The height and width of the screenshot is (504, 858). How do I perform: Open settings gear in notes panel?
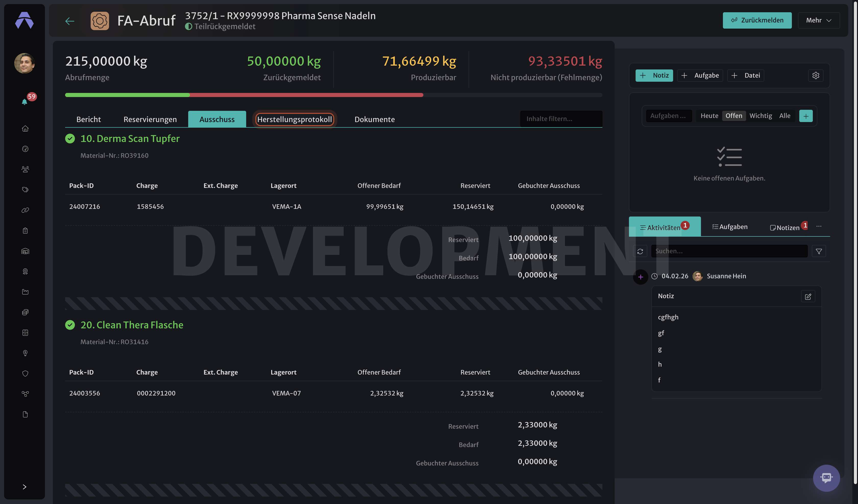pyautogui.click(x=816, y=76)
